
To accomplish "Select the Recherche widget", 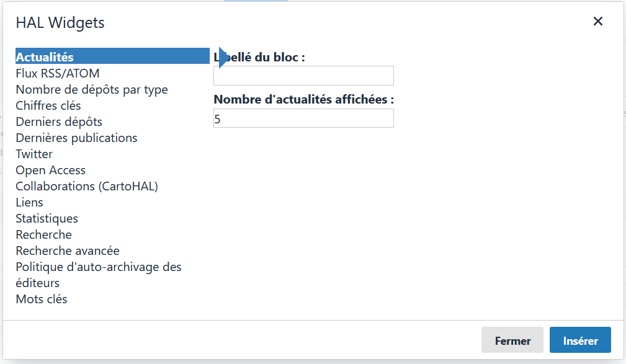I will pos(43,234).
